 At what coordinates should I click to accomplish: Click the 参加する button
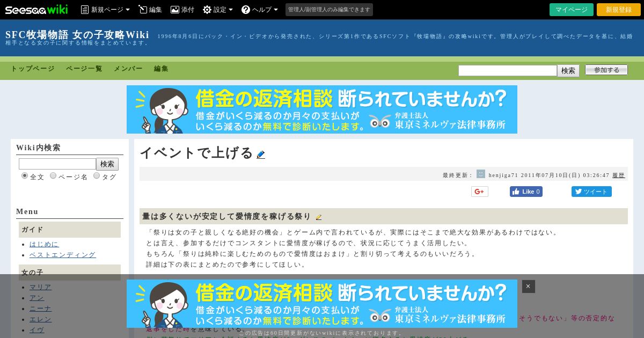click(x=606, y=70)
